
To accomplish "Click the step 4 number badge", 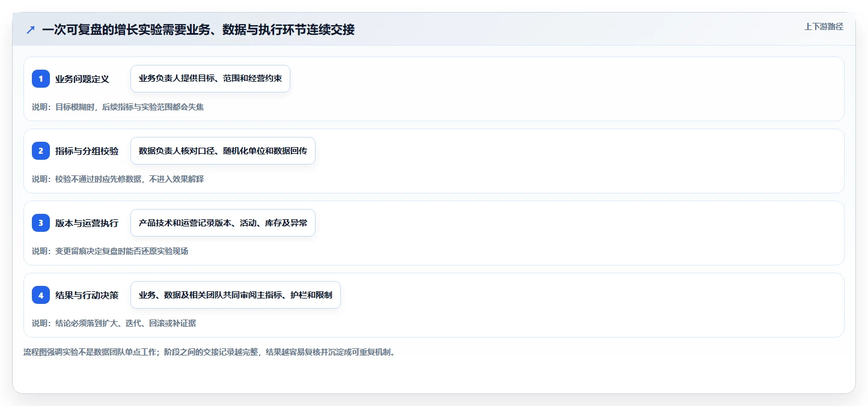I will (x=41, y=295).
